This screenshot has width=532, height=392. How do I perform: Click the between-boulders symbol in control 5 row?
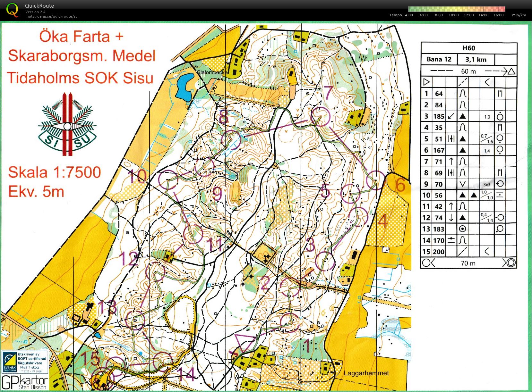451,138
